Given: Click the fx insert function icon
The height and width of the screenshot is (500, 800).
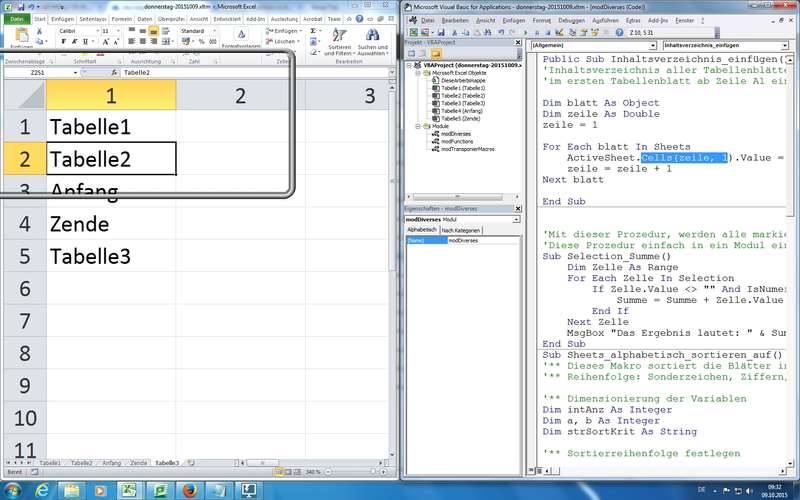Looking at the screenshot, I should point(114,73).
